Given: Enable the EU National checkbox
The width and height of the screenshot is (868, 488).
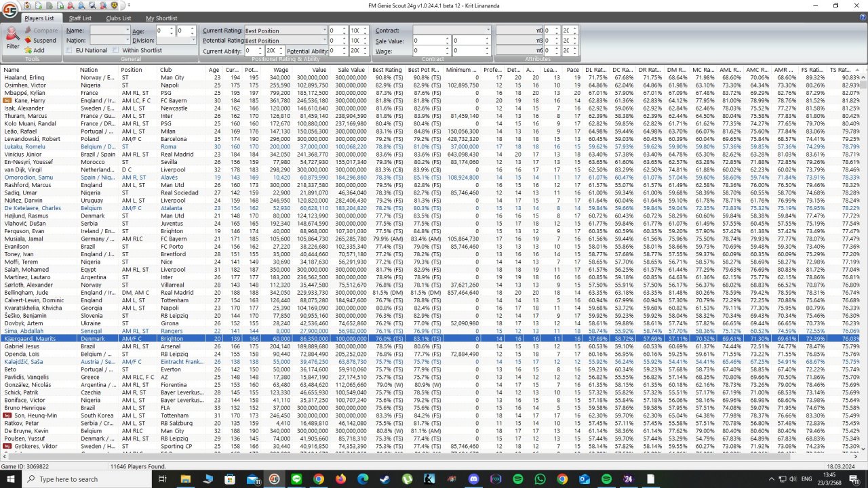Looking at the screenshot, I should [70, 51].
